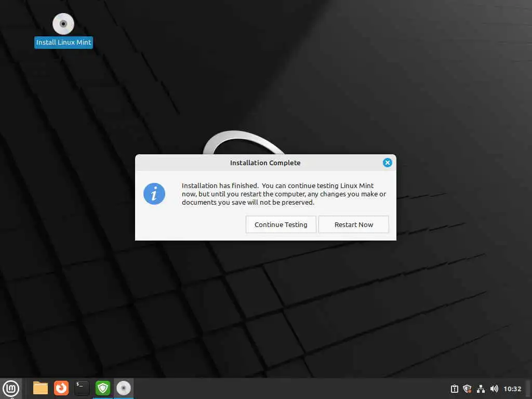Open the network connections tray icon
Viewport: 532px width, 399px height.
pos(481,389)
